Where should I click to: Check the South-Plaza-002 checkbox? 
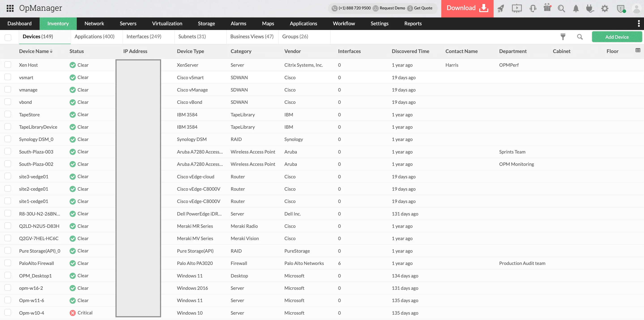(x=8, y=164)
